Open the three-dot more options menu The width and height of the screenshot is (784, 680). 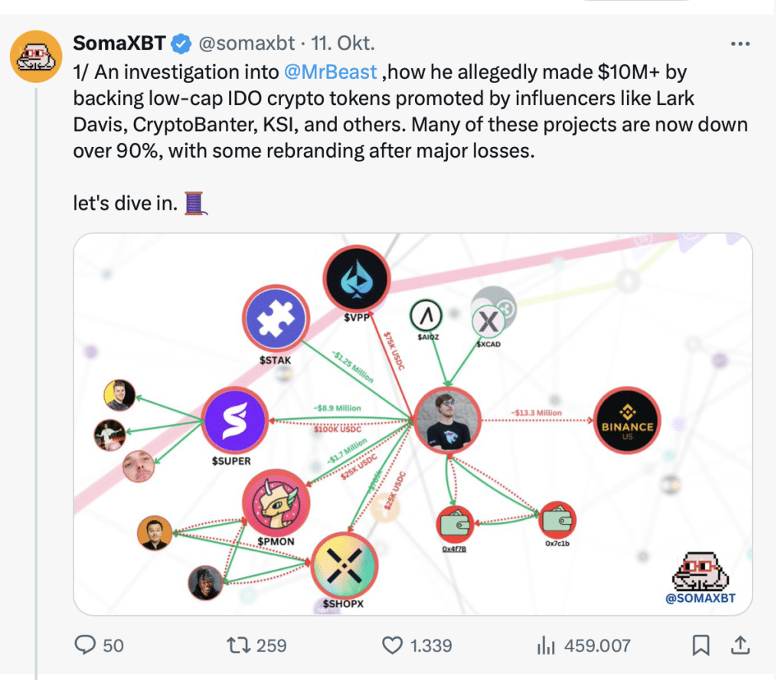coord(740,44)
